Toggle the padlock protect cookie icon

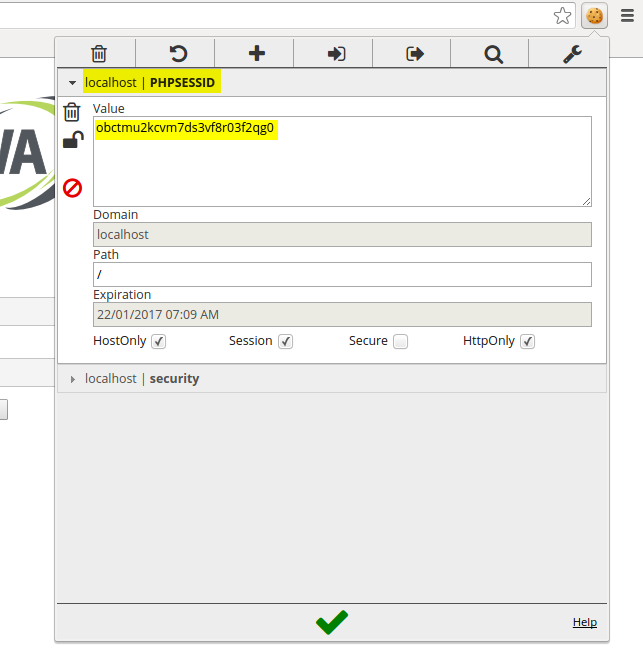pos(72,141)
